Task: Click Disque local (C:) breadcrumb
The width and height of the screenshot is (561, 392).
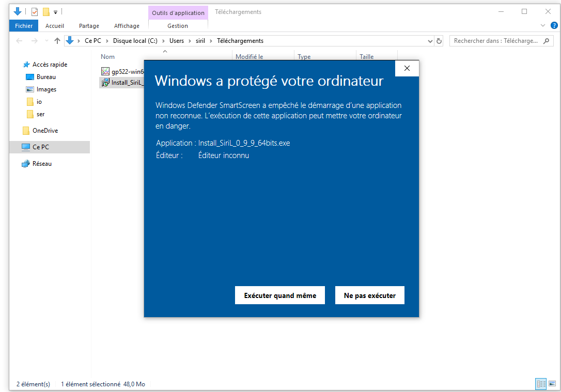Action: (135, 41)
